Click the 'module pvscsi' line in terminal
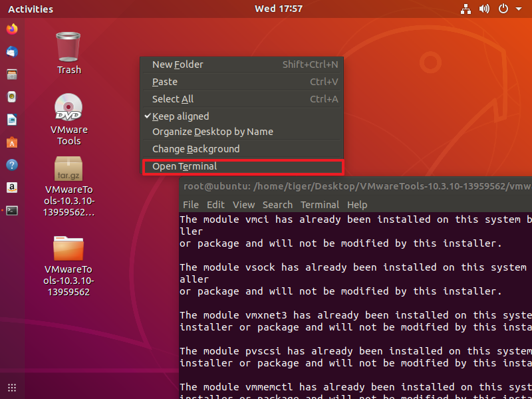 (x=356, y=351)
